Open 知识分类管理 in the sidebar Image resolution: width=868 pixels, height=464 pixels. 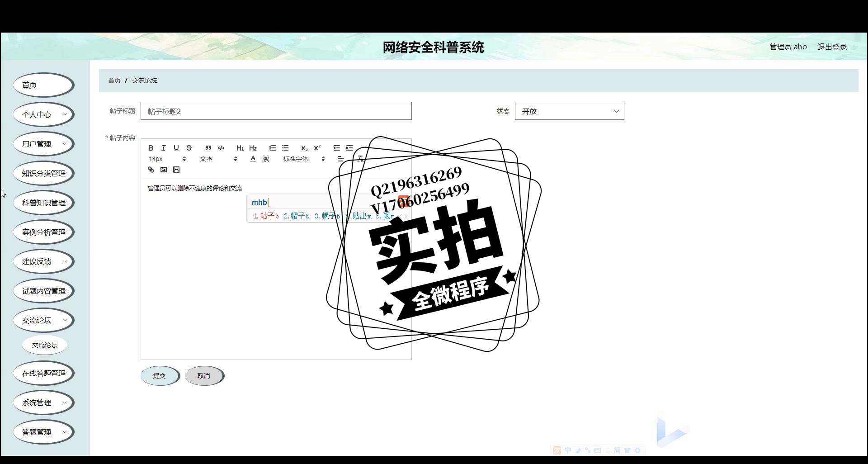[43, 173]
